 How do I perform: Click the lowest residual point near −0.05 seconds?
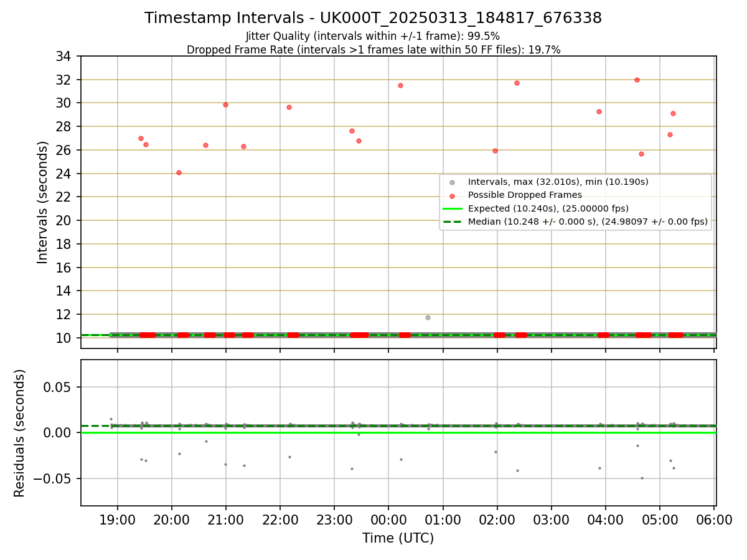click(642, 478)
